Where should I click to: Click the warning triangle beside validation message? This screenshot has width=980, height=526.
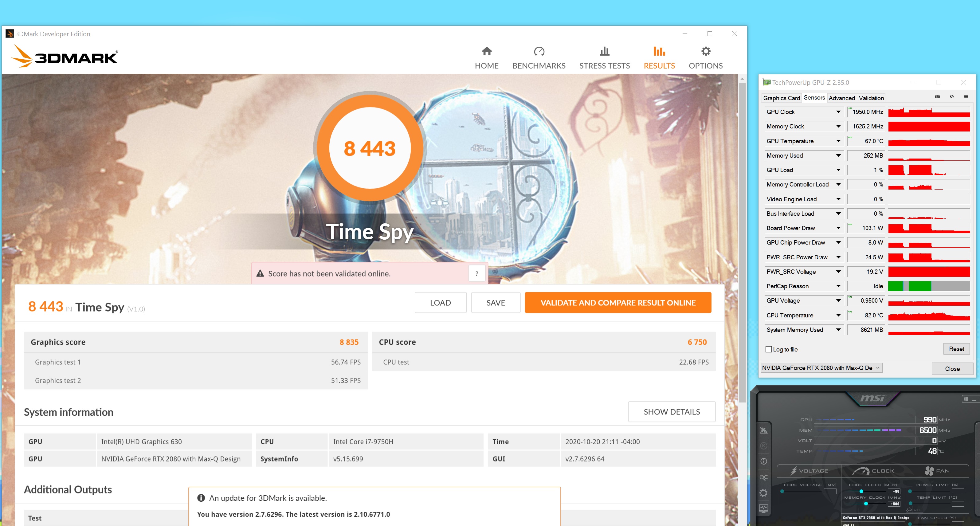pos(260,273)
